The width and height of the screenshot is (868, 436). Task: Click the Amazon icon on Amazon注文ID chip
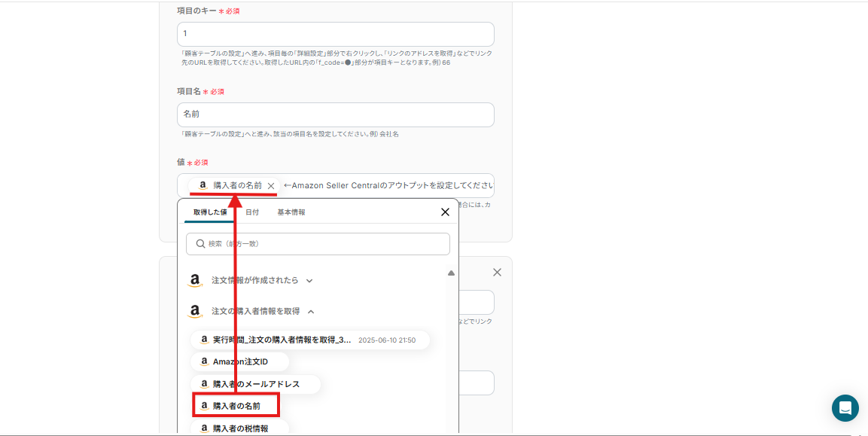pyautogui.click(x=204, y=361)
